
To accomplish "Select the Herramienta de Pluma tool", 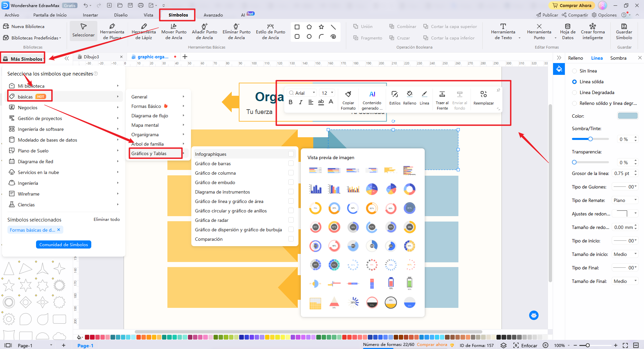I will click(112, 31).
